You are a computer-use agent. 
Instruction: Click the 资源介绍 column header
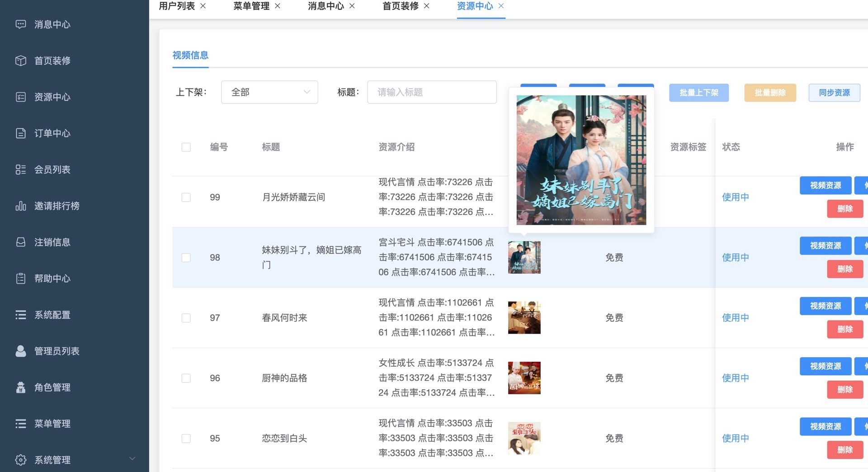(396, 147)
